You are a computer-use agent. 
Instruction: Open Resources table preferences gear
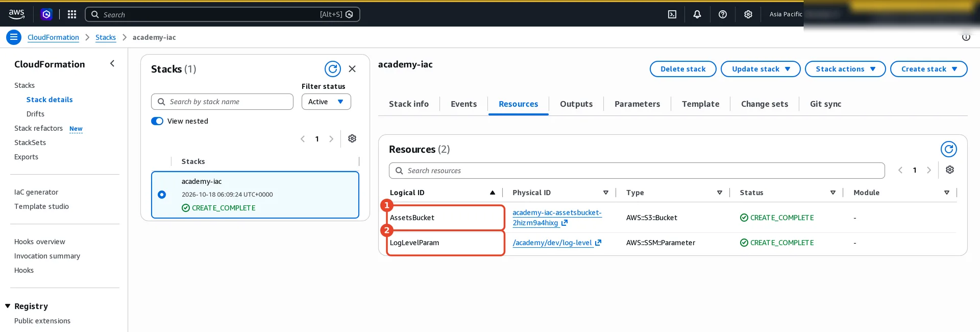[950, 170]
